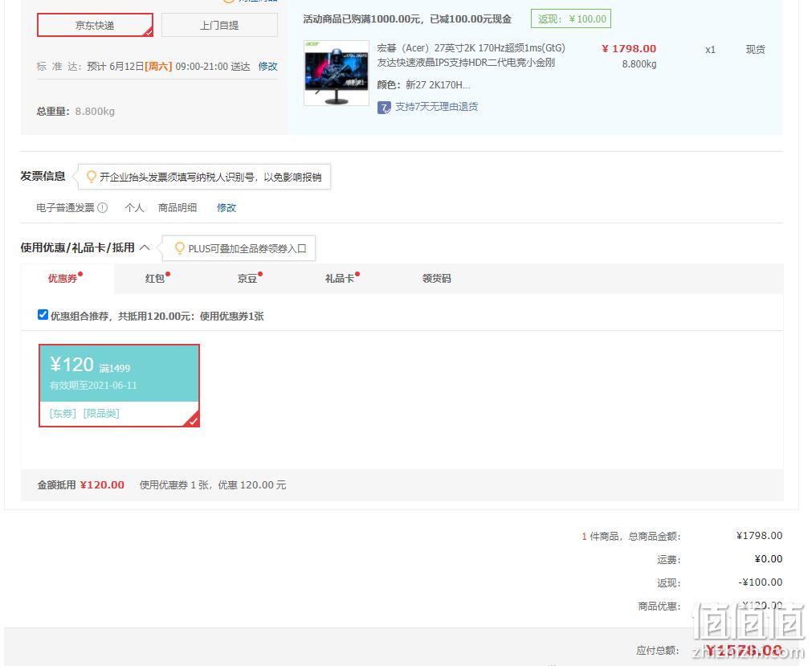Image resolution: width=812 pixels, height=666 pixels.
Task: Click cashback value -¥100.00
Action: pos(761,582)
